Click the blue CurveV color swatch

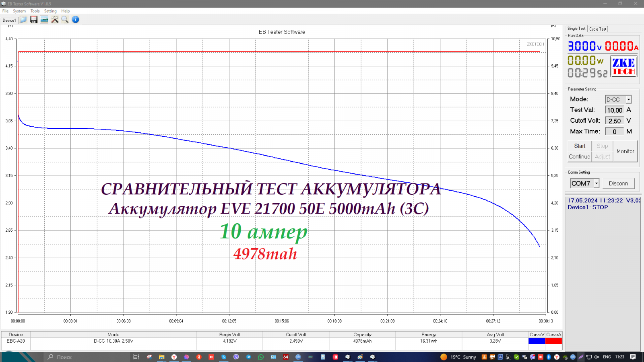(x=537, y=341)
